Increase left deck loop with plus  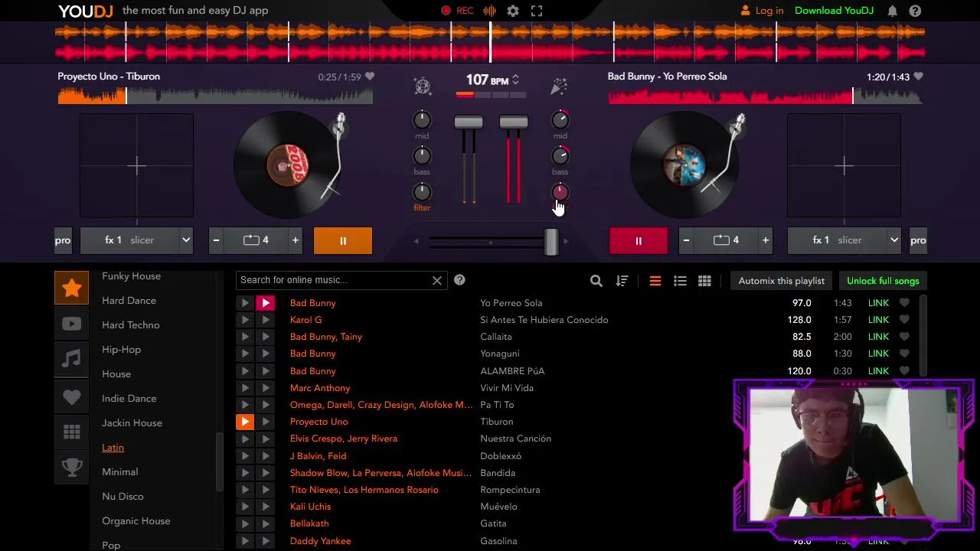(296, 240)
